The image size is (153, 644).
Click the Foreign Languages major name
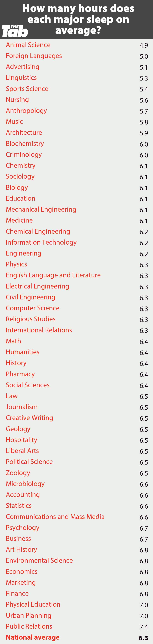click(x=34, y=56)
